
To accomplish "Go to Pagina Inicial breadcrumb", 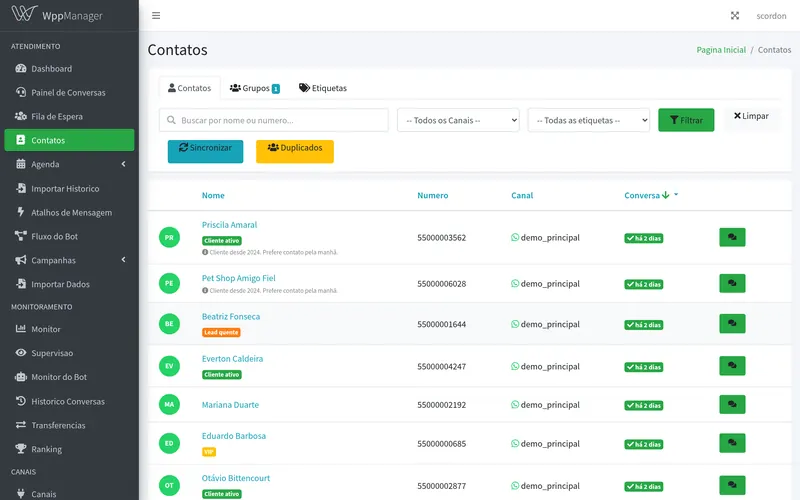I will pyautogui.click(x=721, y=49).
